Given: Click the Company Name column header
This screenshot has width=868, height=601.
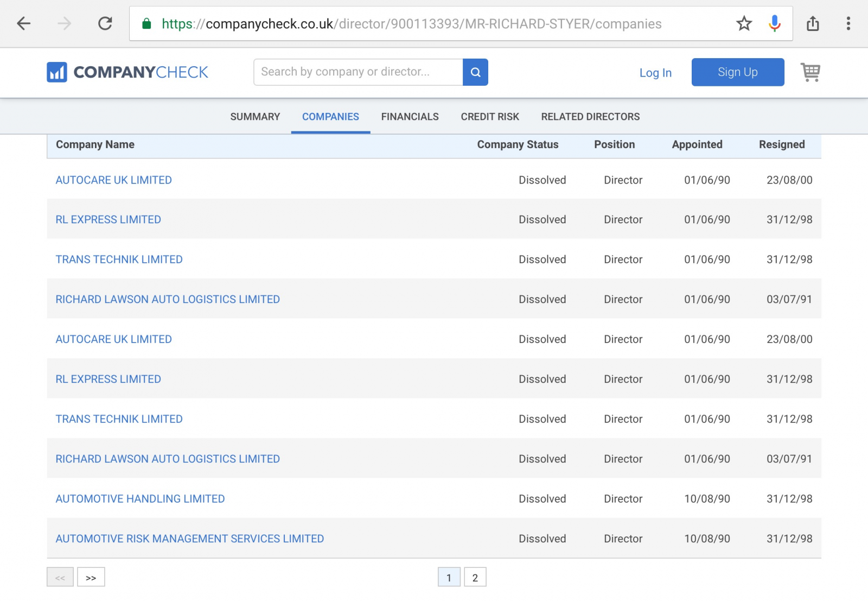Looking at the screenshot, I should pyautogui.click(x=95, y=144).
